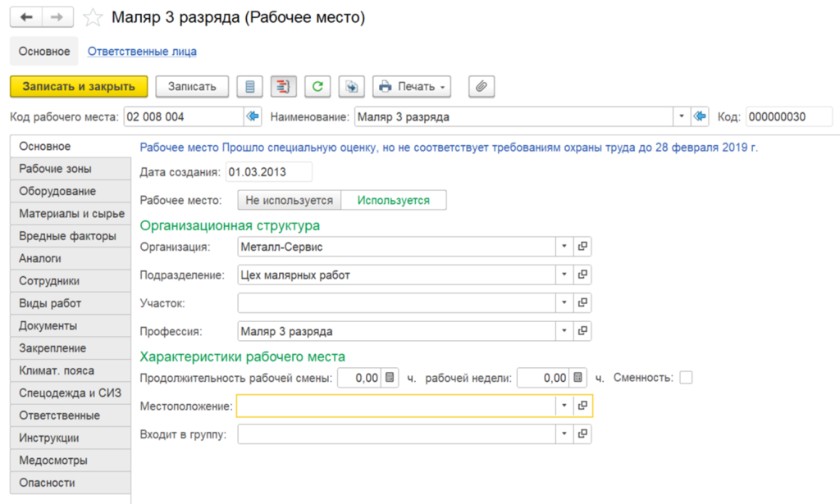The width and height of the screenshot is (840, 504).
Task: Open the Печать dropdown menu
Action: 412,87
